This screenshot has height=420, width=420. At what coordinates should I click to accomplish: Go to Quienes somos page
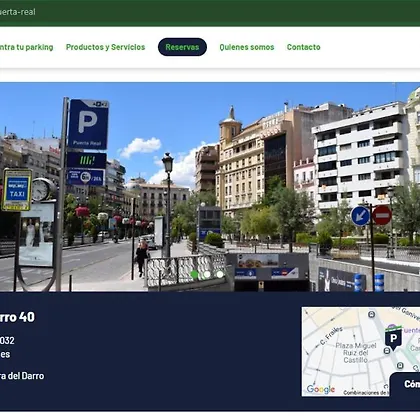pyautogui.click(x=247, y=47)
